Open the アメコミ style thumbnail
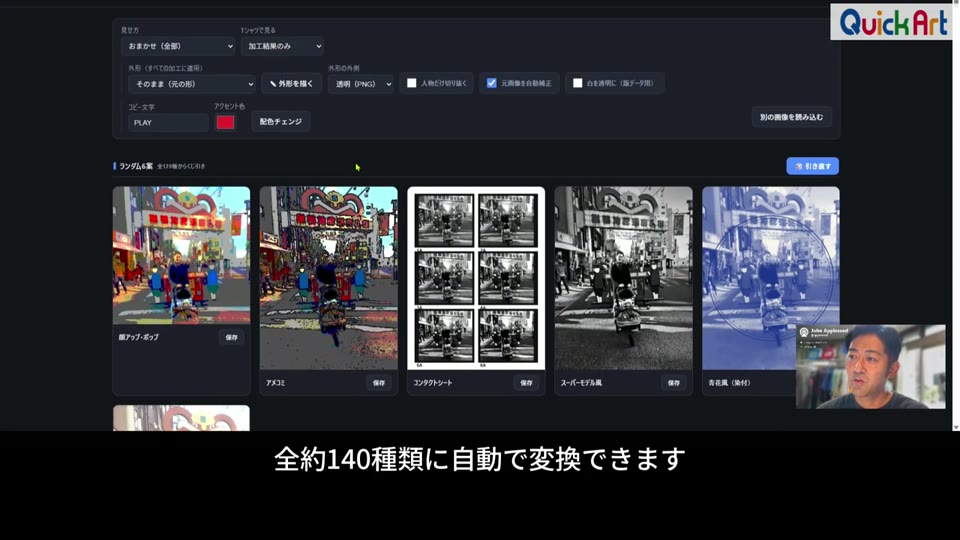 pos(329,278)
